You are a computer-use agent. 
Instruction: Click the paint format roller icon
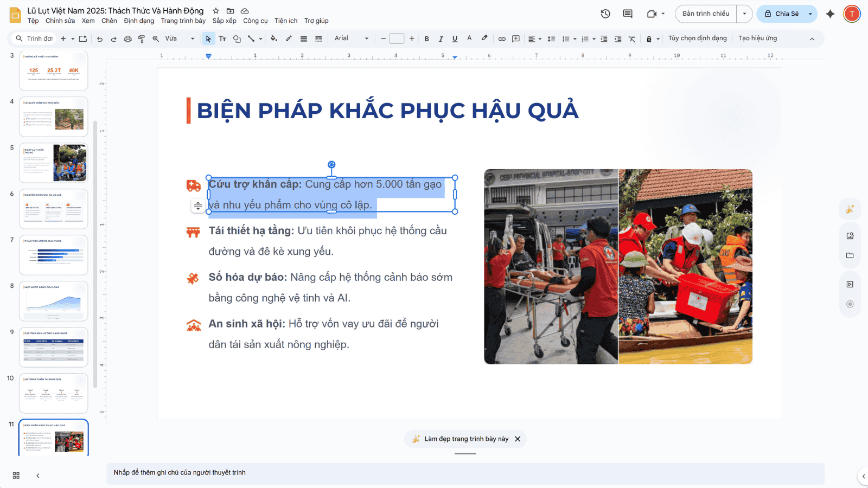pyautogui.click(x=142, y=38)
